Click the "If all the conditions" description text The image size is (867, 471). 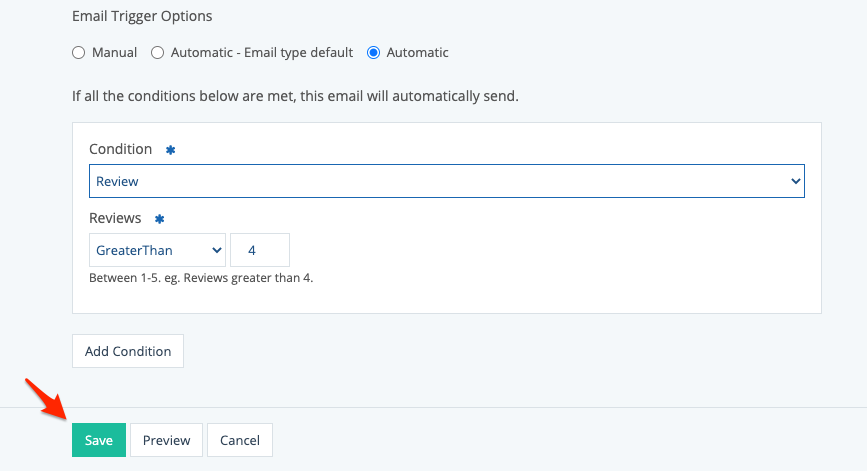click(295, 97)
